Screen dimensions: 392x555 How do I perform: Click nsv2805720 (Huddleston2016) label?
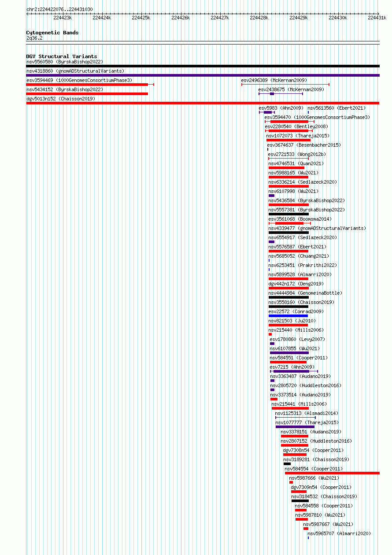tap(305, 385)
